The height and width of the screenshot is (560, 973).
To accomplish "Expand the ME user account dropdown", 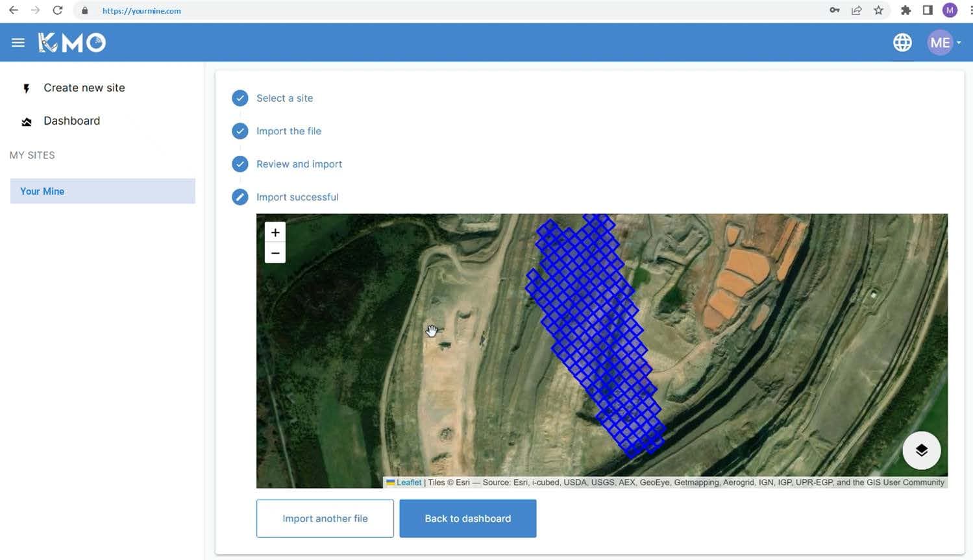I will tap(944, 43).
